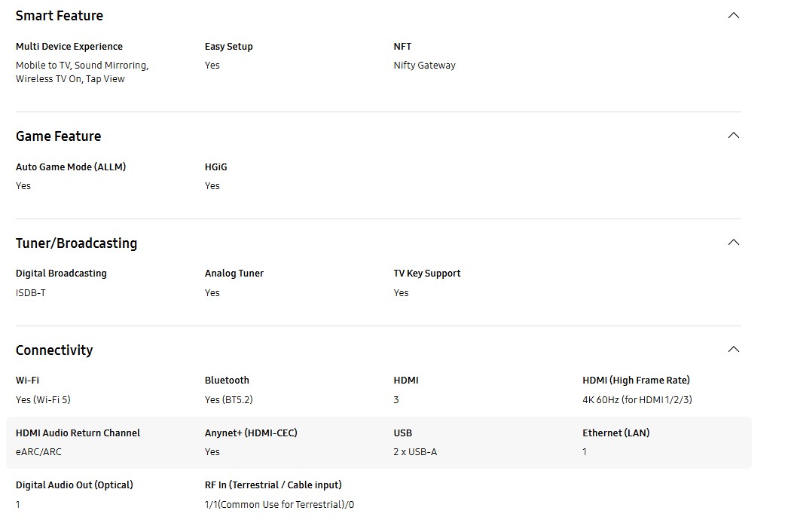This screenshot has width=788, height=532.
Task: Click the ISDB-T digital broadcasting value
Action: coord(31,293)
